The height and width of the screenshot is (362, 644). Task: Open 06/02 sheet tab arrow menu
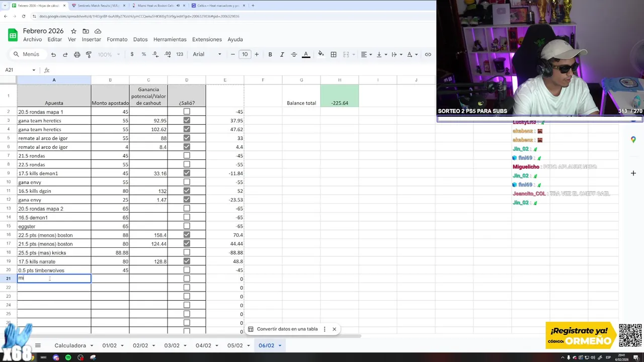click(x=280, y=346)
